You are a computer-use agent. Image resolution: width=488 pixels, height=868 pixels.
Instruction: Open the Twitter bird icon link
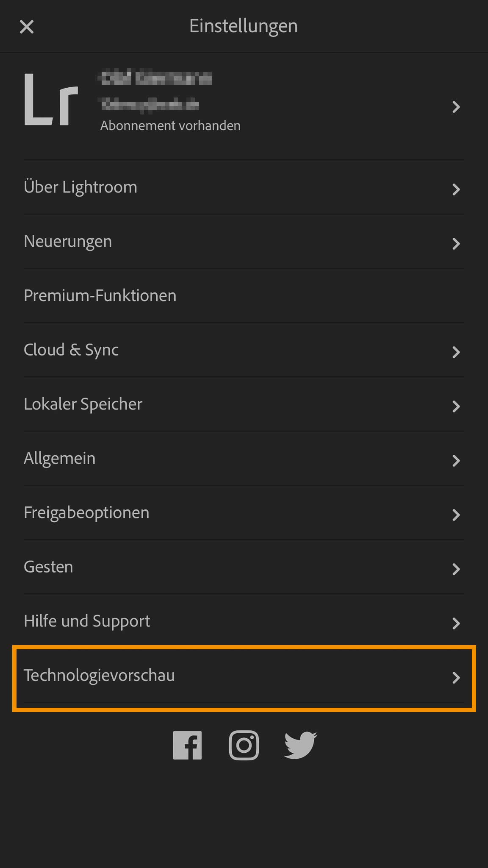tap(300, 745)
